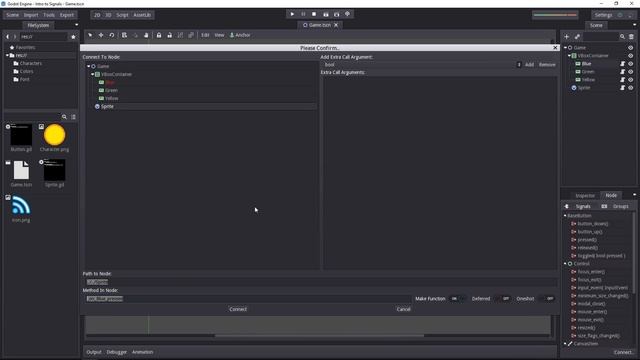Open the Tools menu

[49, 15]
